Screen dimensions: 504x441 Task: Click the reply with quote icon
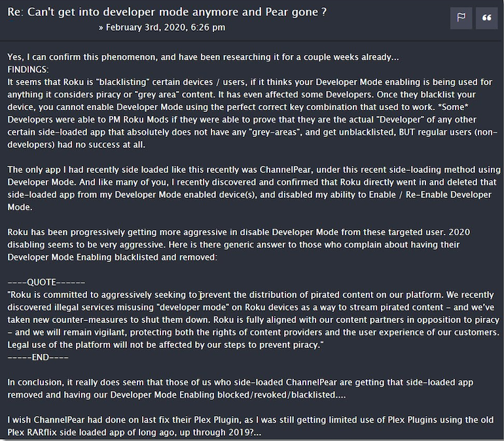point(486,18)
